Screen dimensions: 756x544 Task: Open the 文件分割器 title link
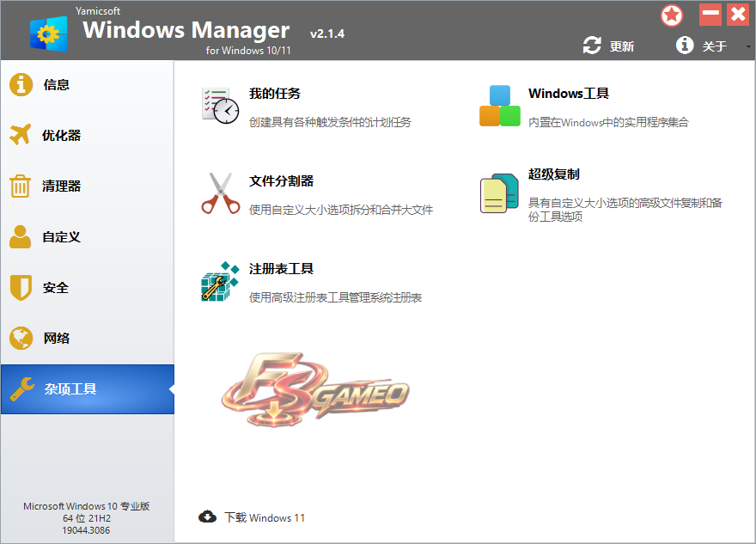[x=281, y=180]
